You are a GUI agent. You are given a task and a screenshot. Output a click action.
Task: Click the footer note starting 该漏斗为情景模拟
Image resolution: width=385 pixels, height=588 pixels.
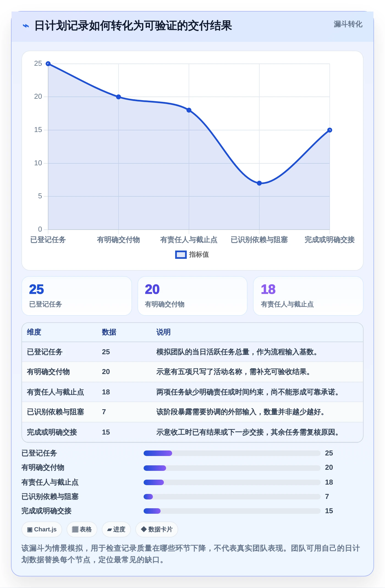(191, 554)
